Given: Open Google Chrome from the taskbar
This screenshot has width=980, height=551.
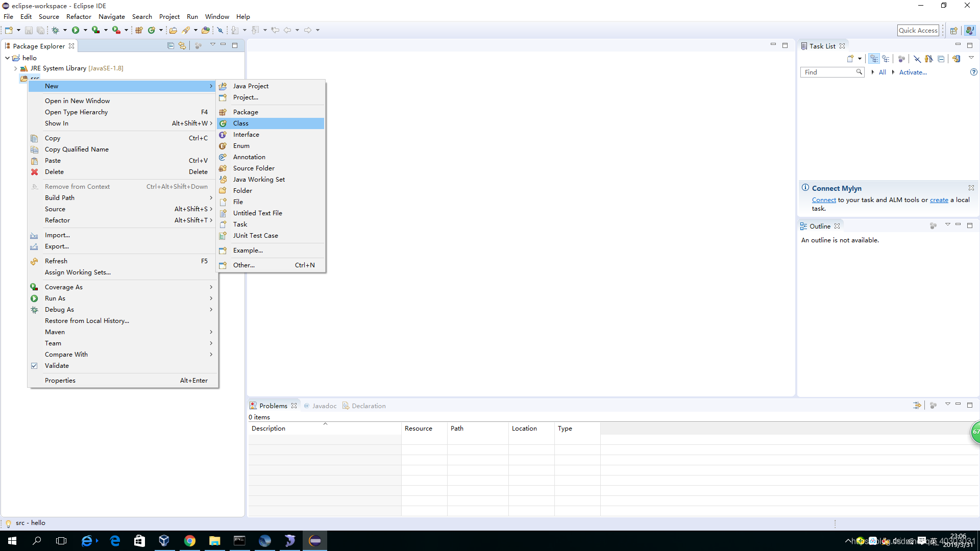Looking at the screenshot, I should point(190,541).
